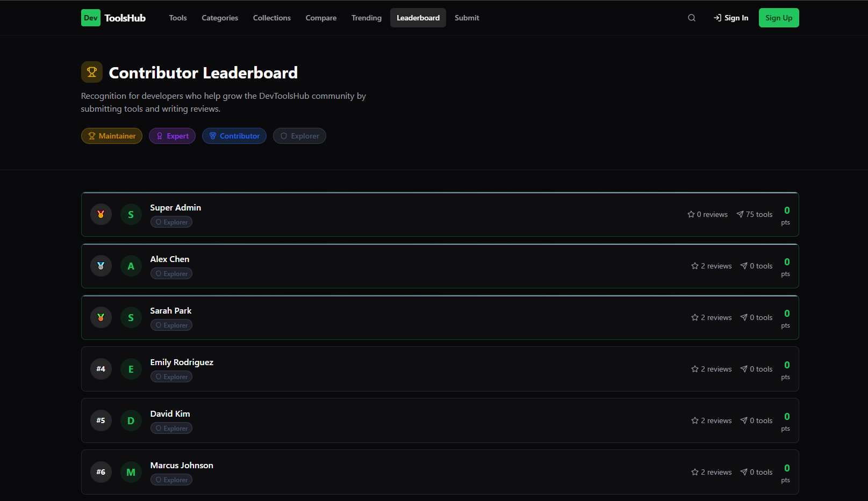This screenshot has height=501, width=868.
Task: Click '0 tools' on Marcus Johnson row
Action: [761, 472]
